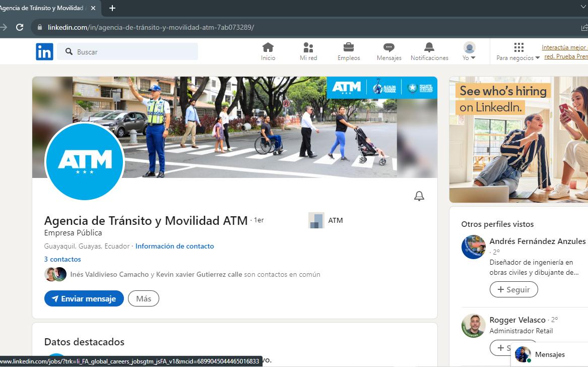Click Interactúa mejor premium link

(x=565, y=52)
